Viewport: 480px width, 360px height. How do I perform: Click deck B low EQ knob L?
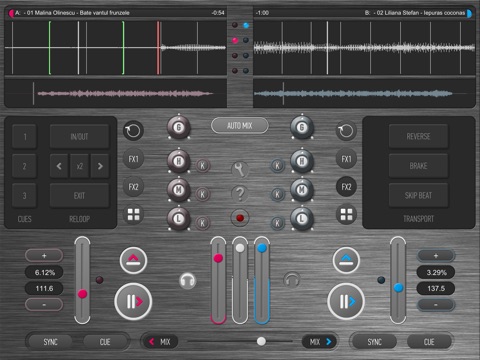[302, 219]
